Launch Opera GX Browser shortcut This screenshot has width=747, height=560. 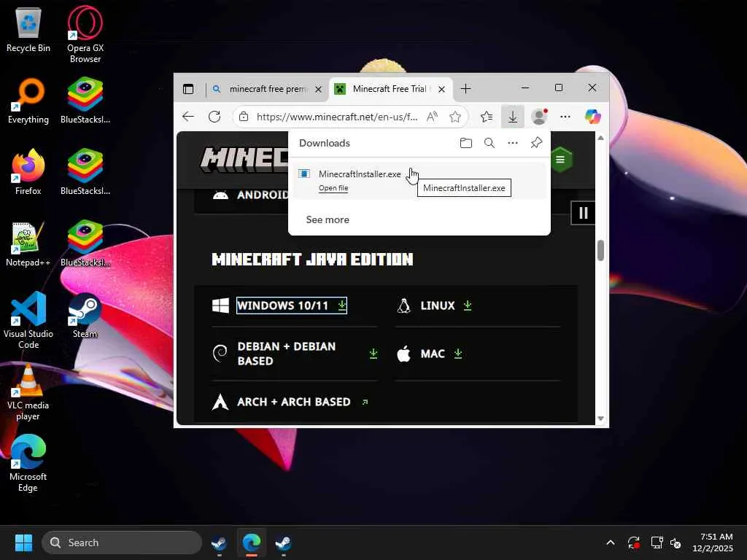coord(85,34)
